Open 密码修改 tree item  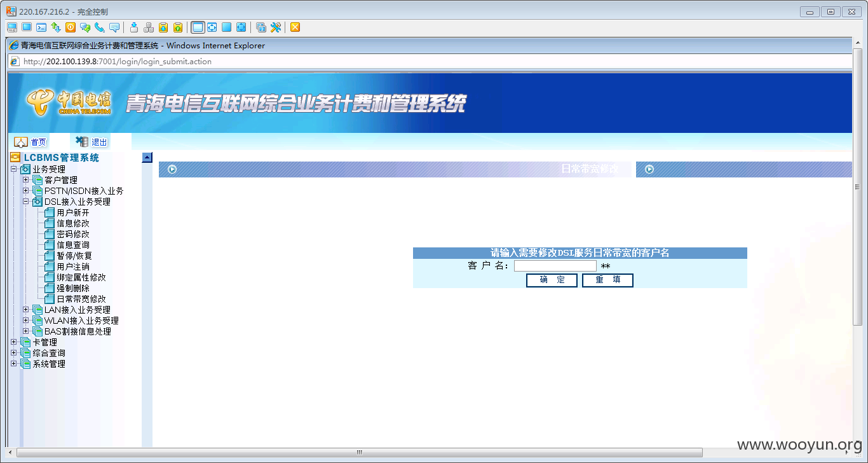point(73,234)
